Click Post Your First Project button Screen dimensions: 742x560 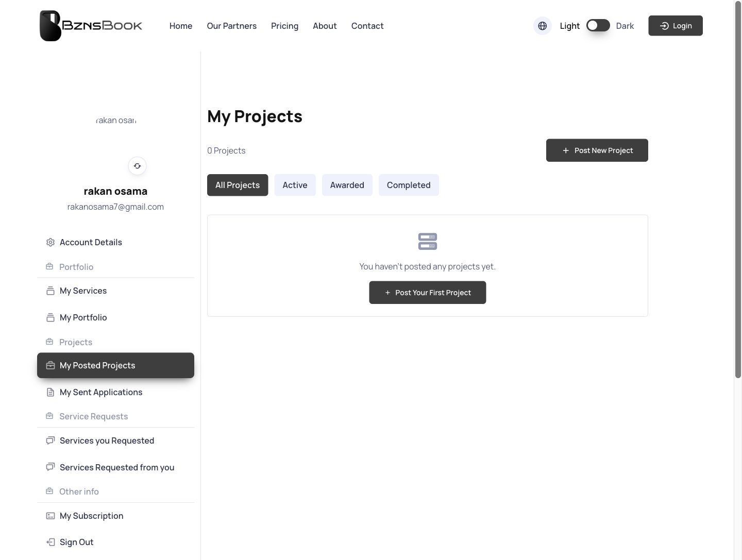(428, 293)
